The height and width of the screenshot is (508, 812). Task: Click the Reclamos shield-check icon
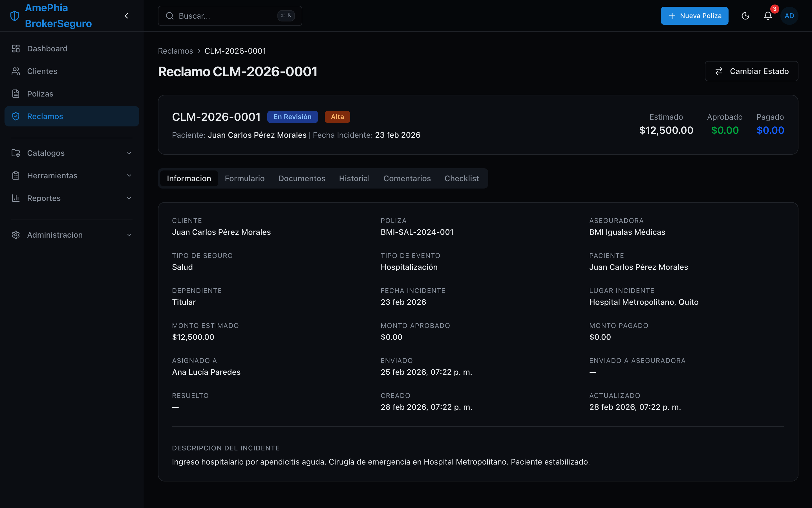point(16,116)
